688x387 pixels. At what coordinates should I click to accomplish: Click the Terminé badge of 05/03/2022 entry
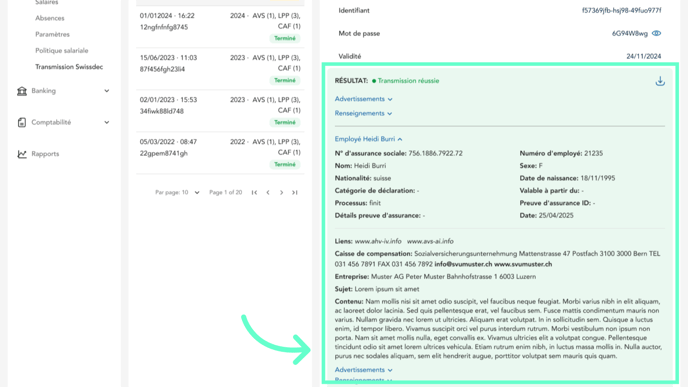point(285,165)
